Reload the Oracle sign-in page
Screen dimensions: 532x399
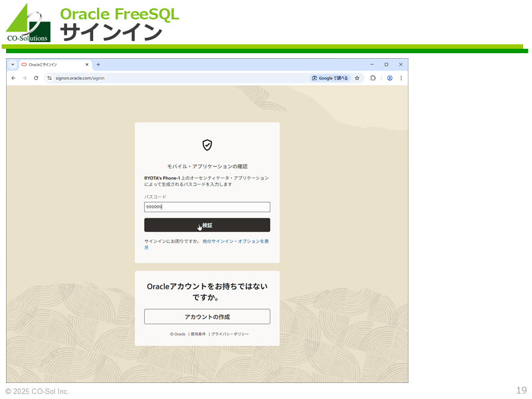36,78
